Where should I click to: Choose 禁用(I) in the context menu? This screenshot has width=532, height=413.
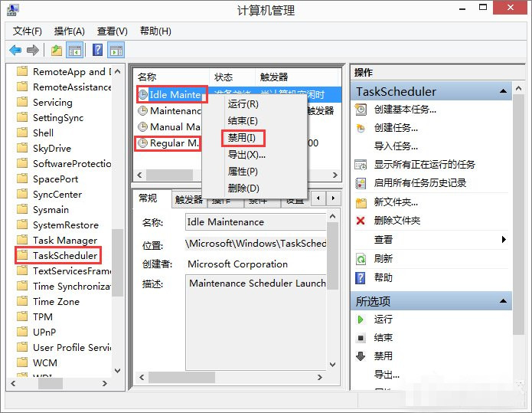[x=254, y=138]
